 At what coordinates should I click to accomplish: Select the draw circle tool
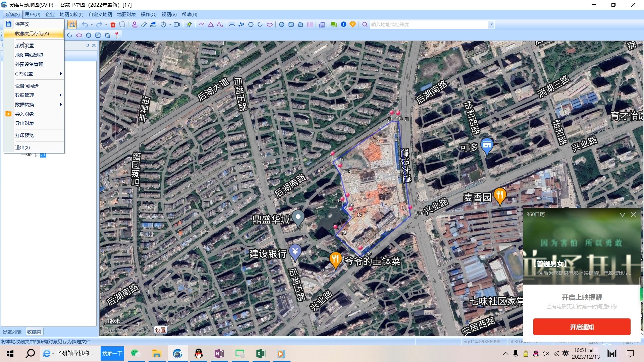click(x=251, y=24)
